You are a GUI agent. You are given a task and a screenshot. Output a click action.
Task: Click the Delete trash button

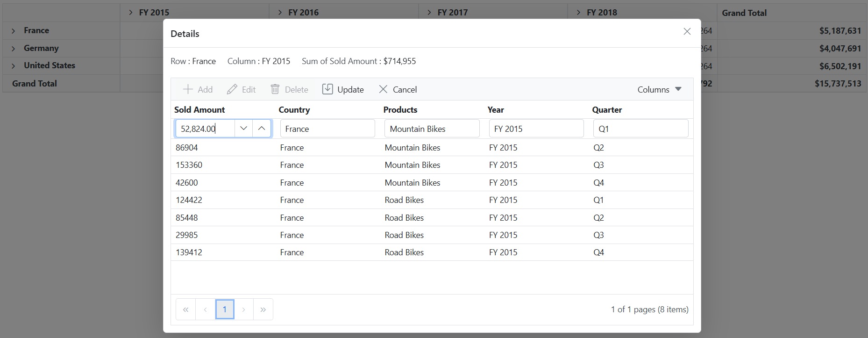click(x=289, y=89)
